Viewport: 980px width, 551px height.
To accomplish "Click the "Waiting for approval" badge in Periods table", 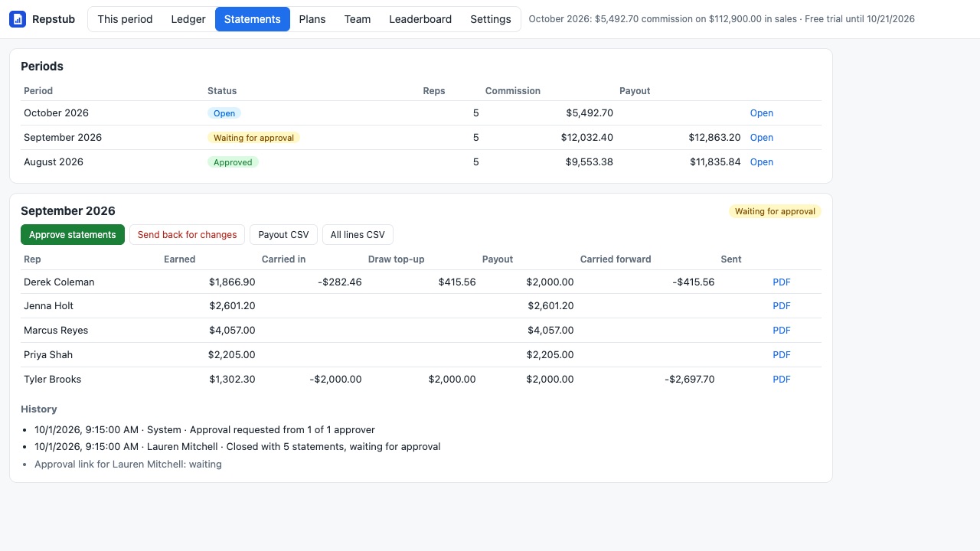I will (254, 138).
